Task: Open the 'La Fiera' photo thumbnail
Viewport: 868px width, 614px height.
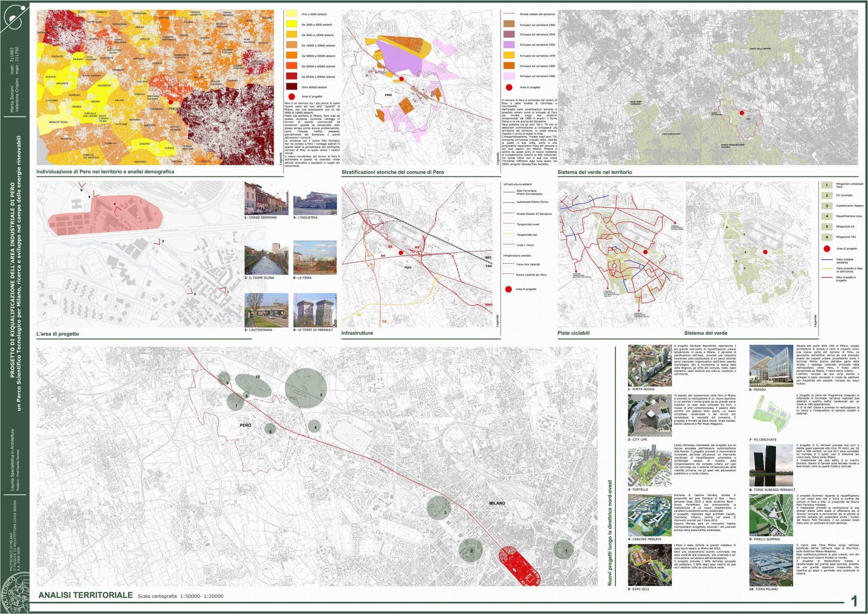Action: point(315,259)
